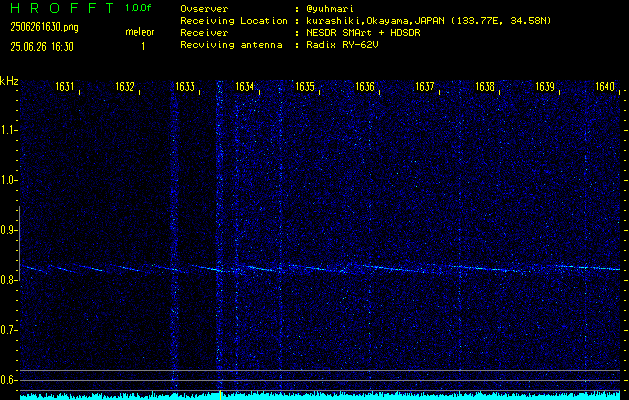Click the yellow meteor marker on bottom strip
The image size is (629, 400).
click(x=220, y=395)
